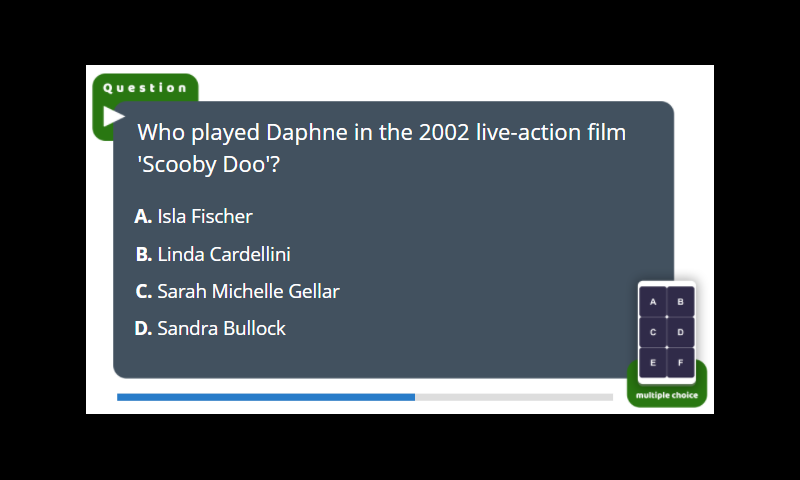This screenshot has height=480, width=800.
Task: Choose answer B. Linda Cardellini
Action: pyautogui.click(x=213, y=254)
